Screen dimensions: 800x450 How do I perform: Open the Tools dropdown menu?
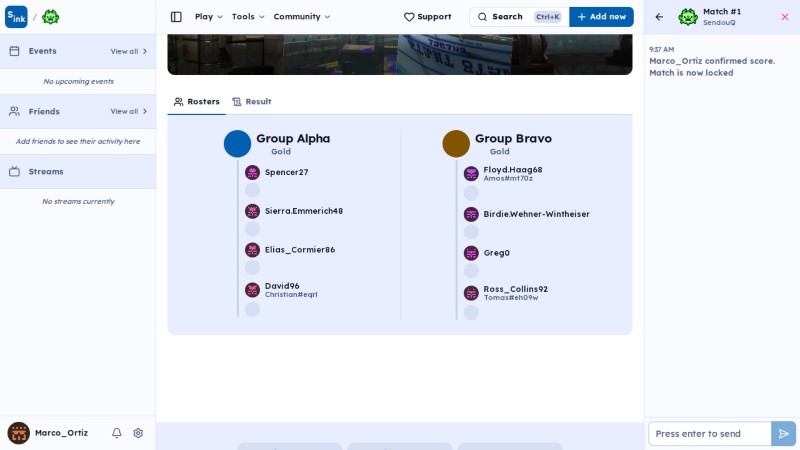(248, 17)
